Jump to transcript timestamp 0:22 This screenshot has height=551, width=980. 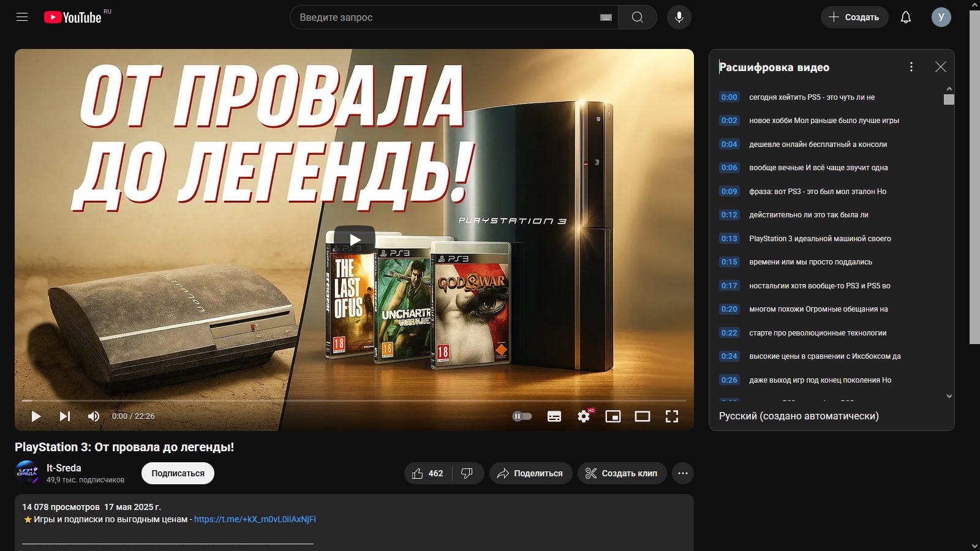[x=729, y=333]
